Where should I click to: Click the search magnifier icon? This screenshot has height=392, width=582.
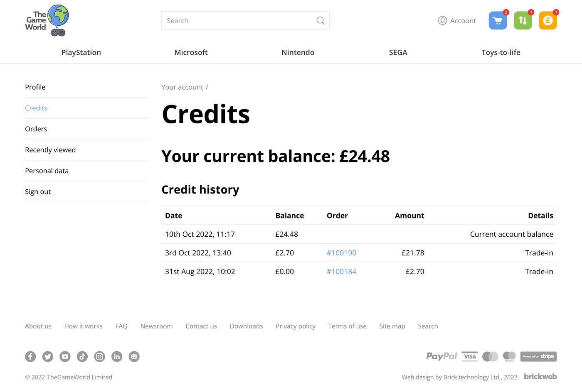320,21
